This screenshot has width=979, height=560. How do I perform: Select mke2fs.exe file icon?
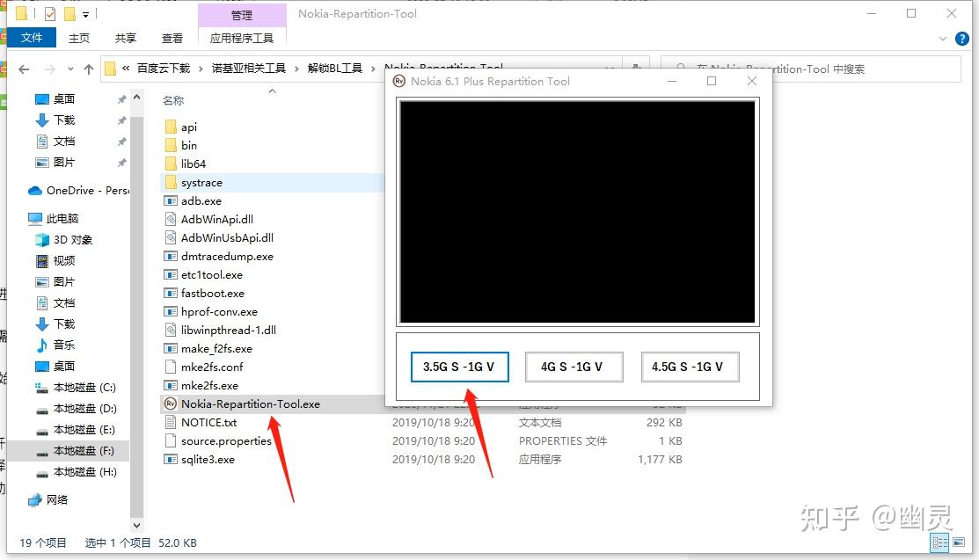coord(171,385)
